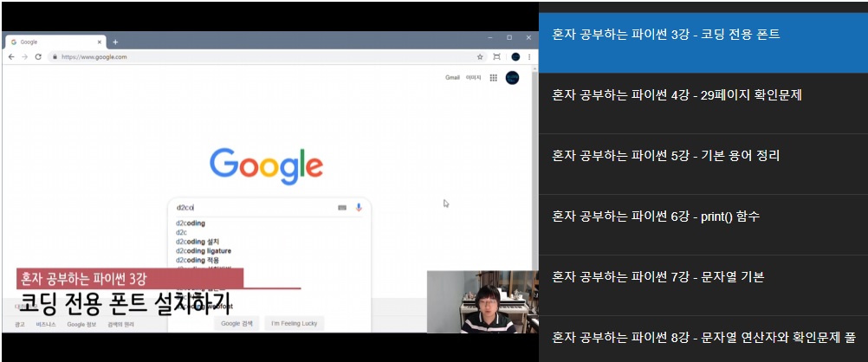Image resolution: width=868 pixels, height=362 pixels.
Task: Maximize the Chrome window
Action: pos(509,37)
